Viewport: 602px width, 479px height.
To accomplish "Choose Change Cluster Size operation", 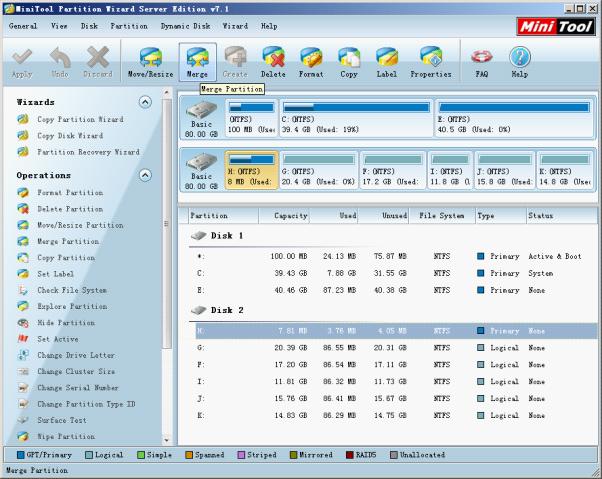I will click(66, 372).
